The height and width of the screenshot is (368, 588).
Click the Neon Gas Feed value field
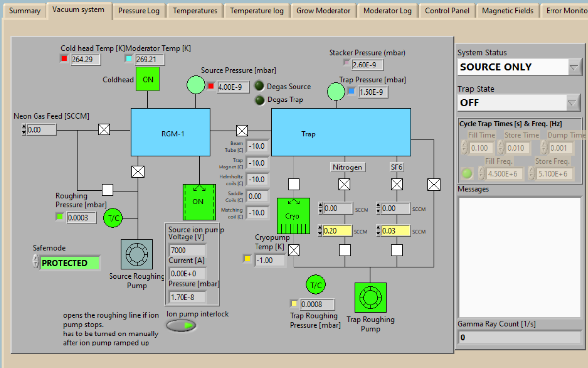tap(41, 130)
